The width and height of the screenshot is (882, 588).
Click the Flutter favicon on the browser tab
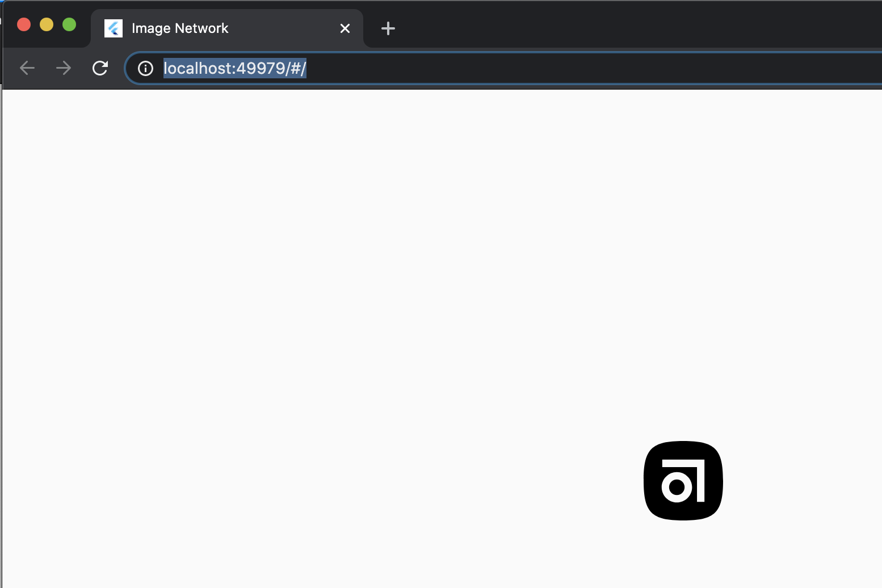click(x=114, y=28)
